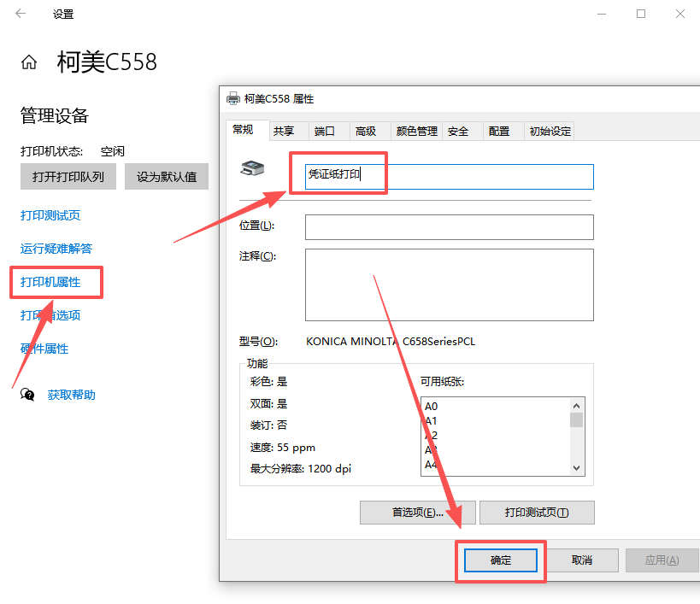
Task: Click the 注释(C) comment text area
Action: click(449, 284)
